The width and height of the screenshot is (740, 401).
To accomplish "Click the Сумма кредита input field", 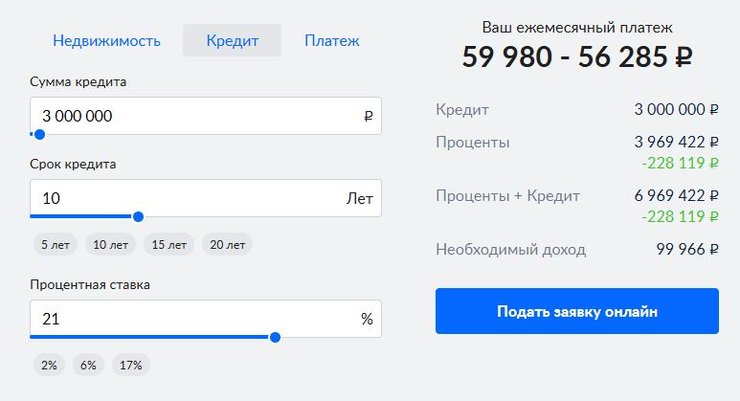I will pos(206,116).
